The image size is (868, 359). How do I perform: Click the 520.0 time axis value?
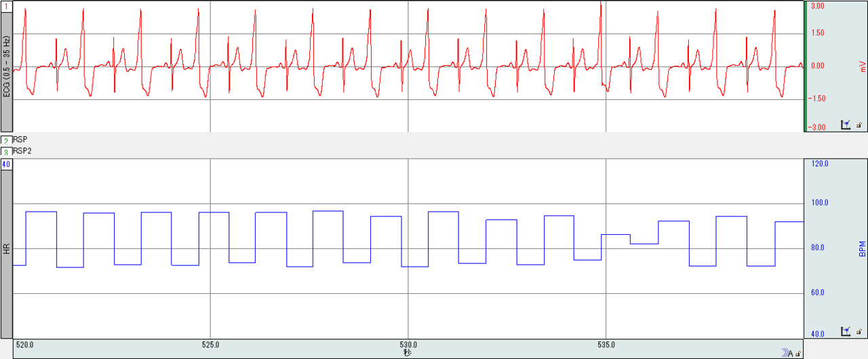(x=25, y=344)
